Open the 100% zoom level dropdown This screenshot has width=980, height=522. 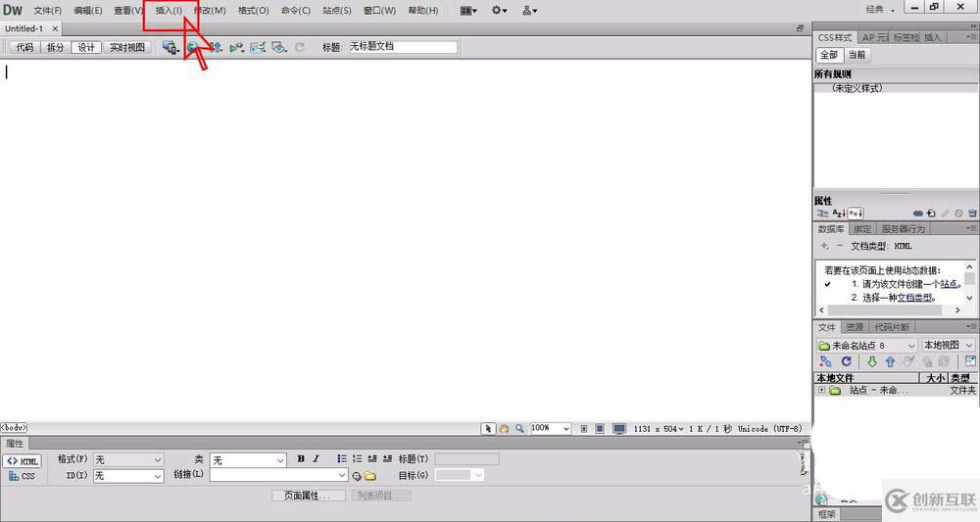550,428
